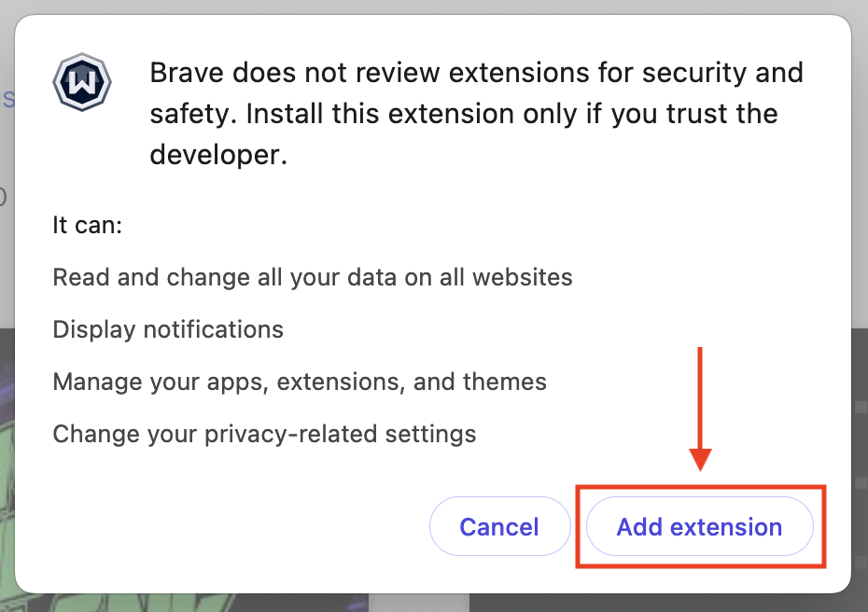Image resolution: width=868 pixels, height=612 pixels.
Task: Select the 'Change your privacy-related settings' text
Action: click(x=264, y=434)
